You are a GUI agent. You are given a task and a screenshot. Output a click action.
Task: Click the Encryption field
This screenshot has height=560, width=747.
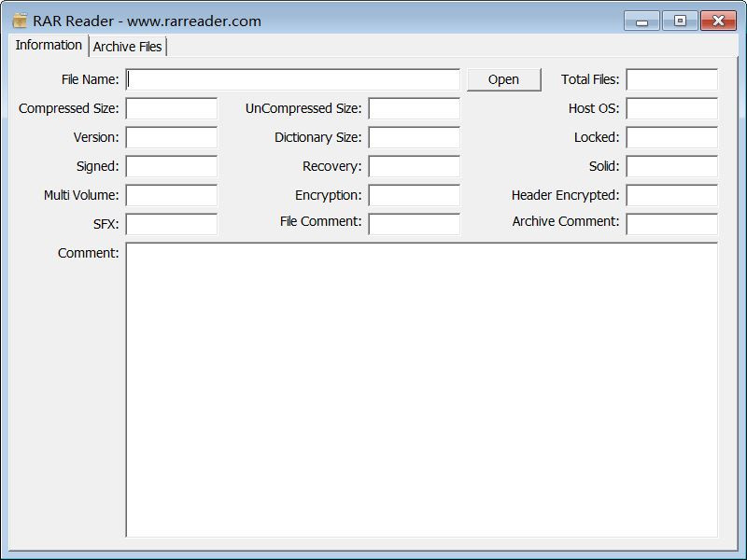point(414,195)
